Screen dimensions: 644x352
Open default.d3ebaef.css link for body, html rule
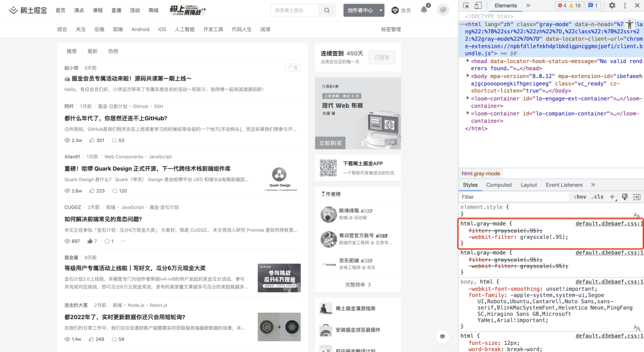coord(609,282)
